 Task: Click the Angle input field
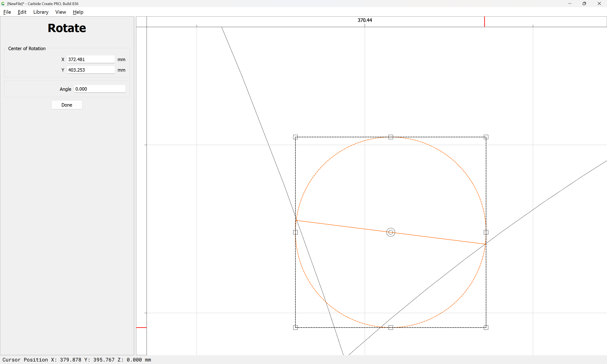click(100, 89)
